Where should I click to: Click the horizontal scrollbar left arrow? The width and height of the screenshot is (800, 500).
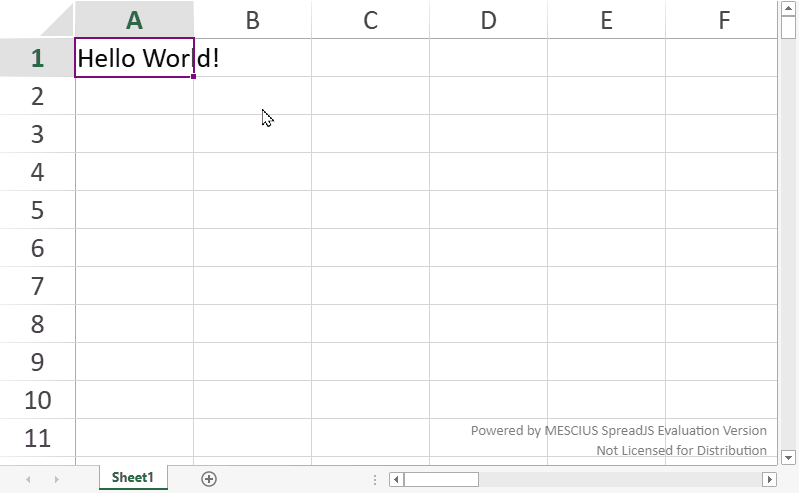397,480
